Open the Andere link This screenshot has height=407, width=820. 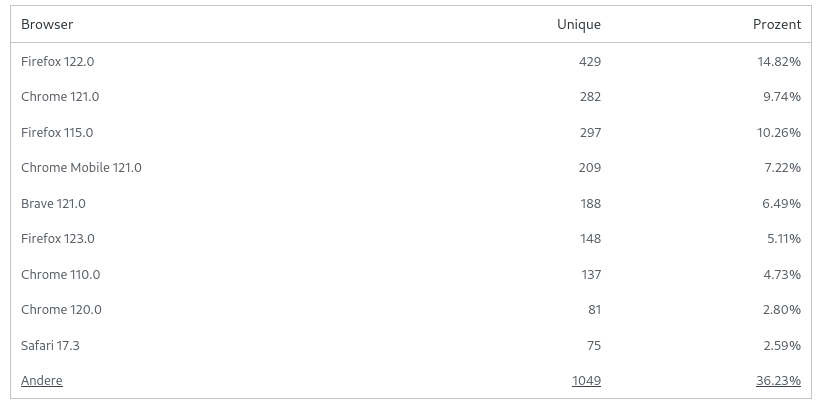pos(42,381)
